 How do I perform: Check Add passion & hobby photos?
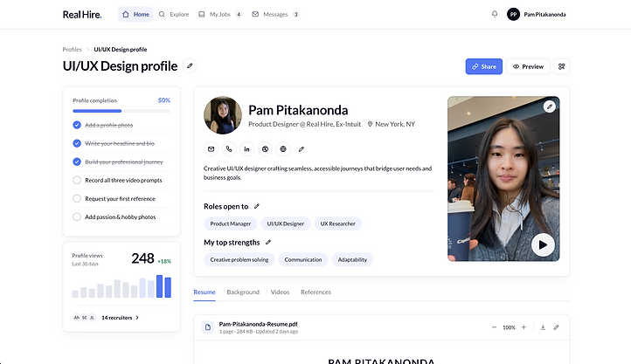(x=77, y=217)
